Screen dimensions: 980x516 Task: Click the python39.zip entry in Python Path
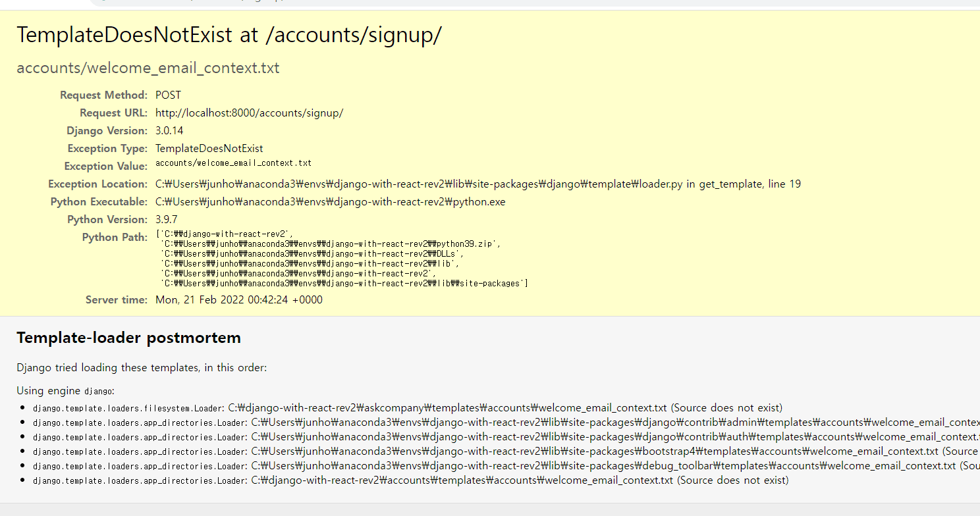pos(331,244)
